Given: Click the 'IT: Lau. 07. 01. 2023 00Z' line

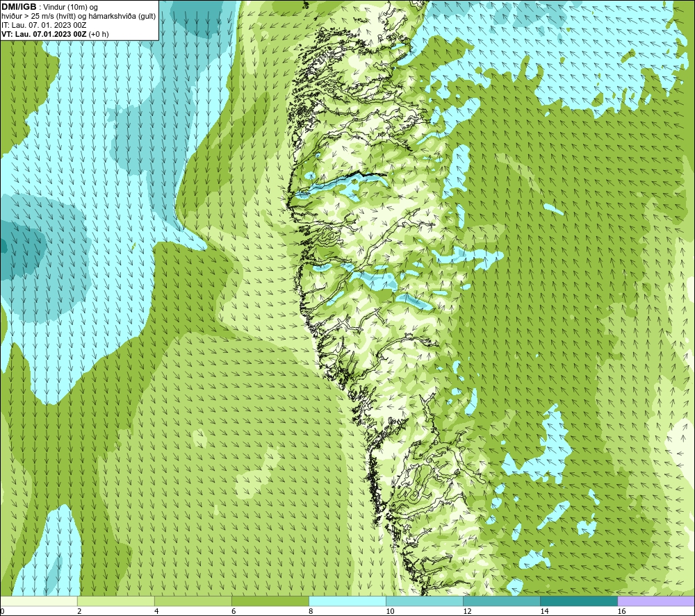Looking at the screenshot, I should pos(44,25).
